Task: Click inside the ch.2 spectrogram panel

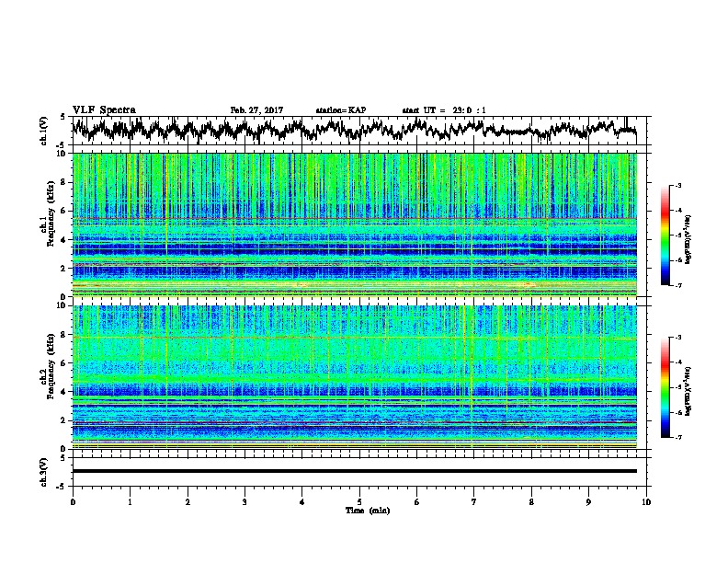Action: coord(355,377)
